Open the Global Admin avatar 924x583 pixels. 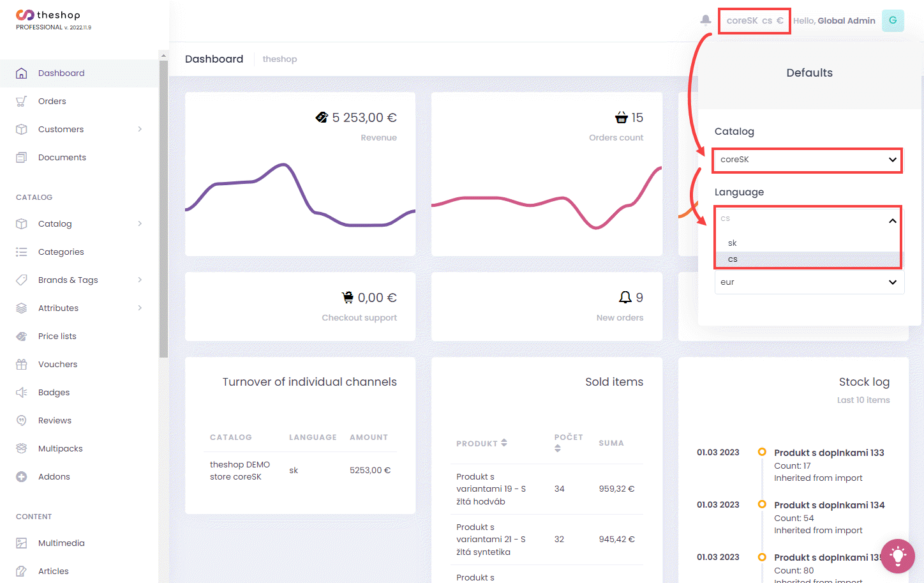893,20
